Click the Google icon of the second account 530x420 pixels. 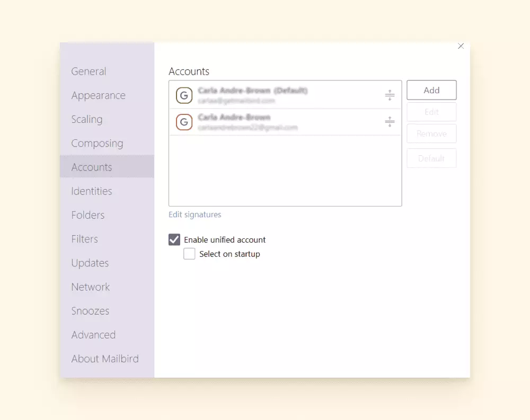184,122
